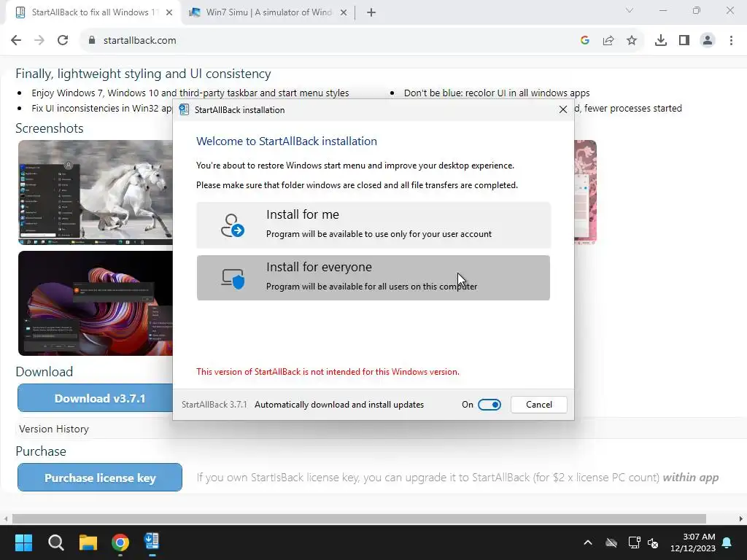Open File Explorer from taskbar
Screen dimensions: 747x560
[88, 542]
